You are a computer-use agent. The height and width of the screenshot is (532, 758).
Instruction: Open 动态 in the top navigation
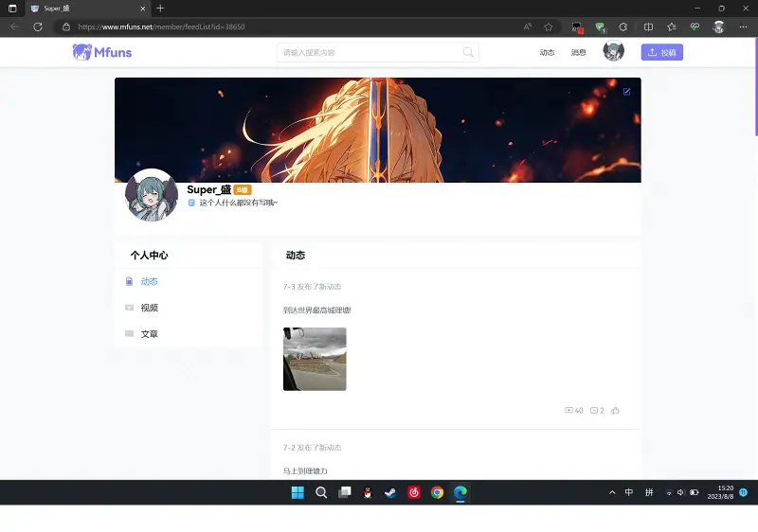[x=547, y=52]
